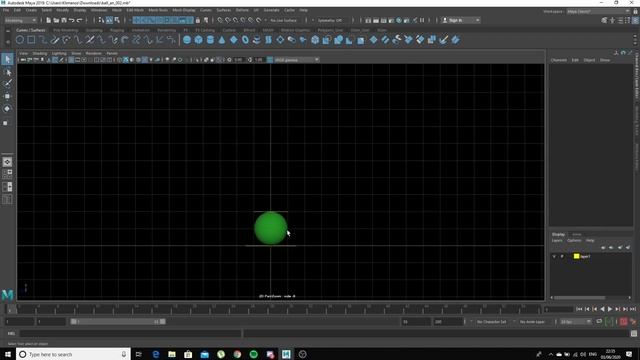640x360 pixels.
Task: Click the paint brush icon at shelf end
Action: (444, 40)
